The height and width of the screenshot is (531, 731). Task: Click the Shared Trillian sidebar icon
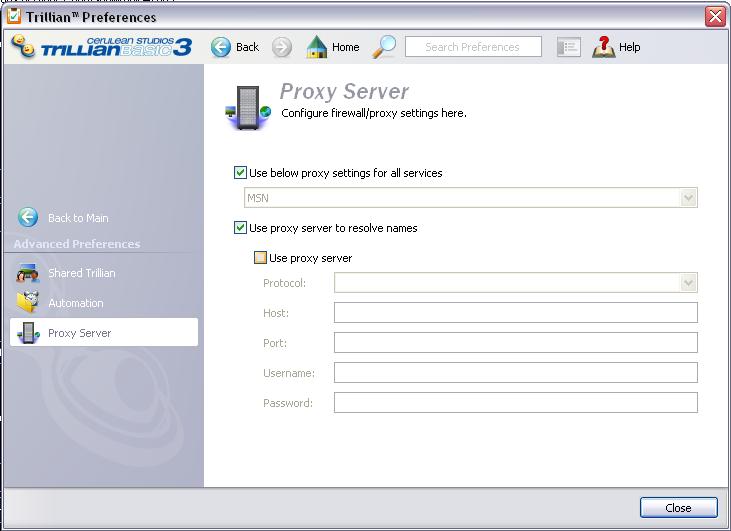point(28,273)
